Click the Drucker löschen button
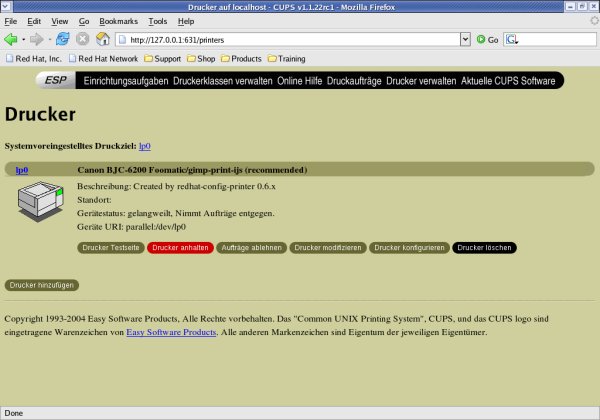The height and width of the screenshot is (420, 600). coord(484,247)
